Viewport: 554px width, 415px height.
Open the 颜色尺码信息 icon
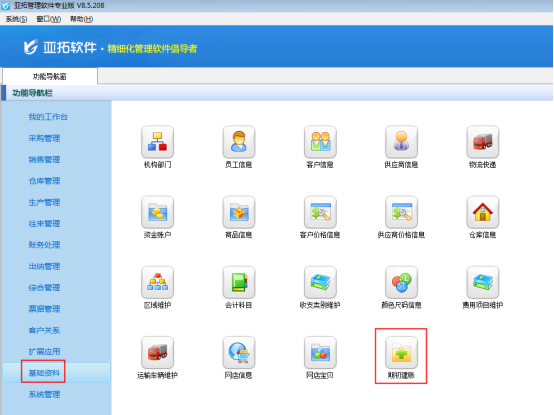tap(401, 282)
